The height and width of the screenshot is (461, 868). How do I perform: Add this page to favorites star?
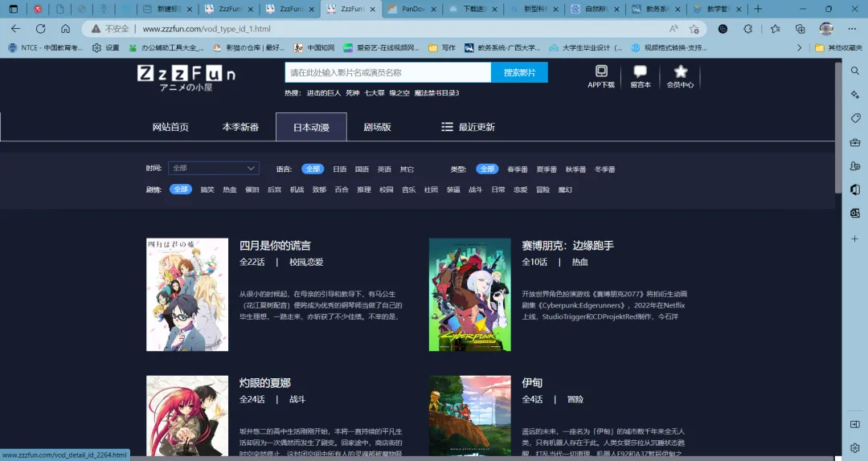(x=694, y=29)
